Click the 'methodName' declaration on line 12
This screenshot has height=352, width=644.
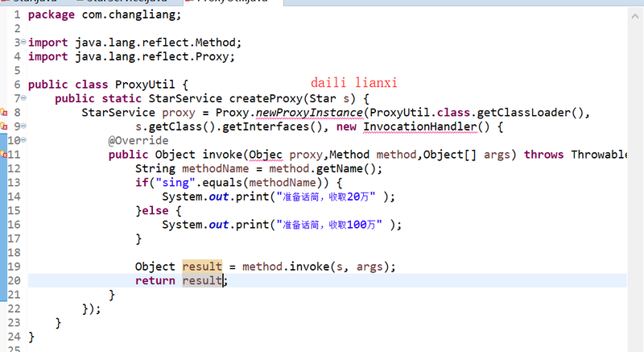point(215,169)
